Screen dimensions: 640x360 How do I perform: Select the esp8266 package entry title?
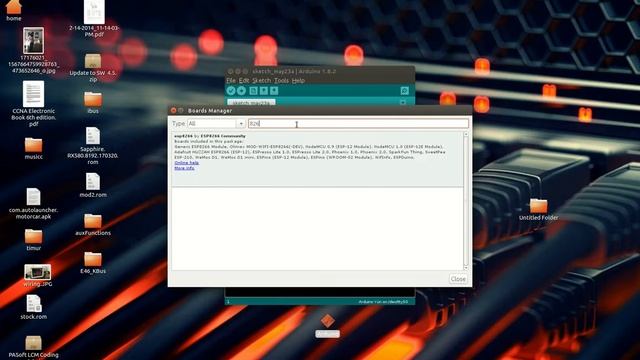[x=210, y=136]
